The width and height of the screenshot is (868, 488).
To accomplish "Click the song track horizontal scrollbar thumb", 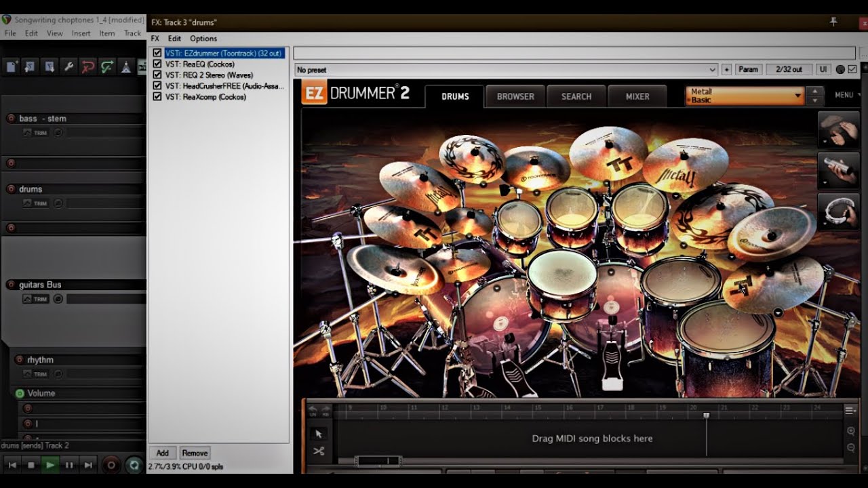I will click(379, 461).
